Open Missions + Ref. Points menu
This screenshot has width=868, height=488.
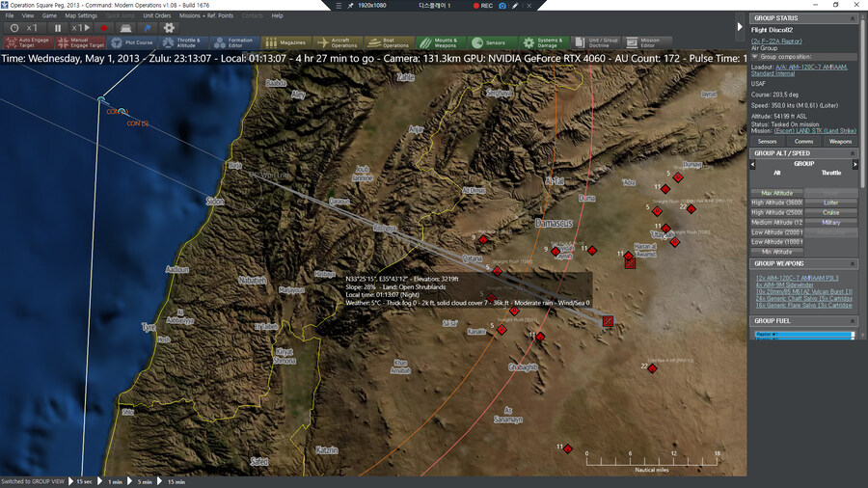206,15
